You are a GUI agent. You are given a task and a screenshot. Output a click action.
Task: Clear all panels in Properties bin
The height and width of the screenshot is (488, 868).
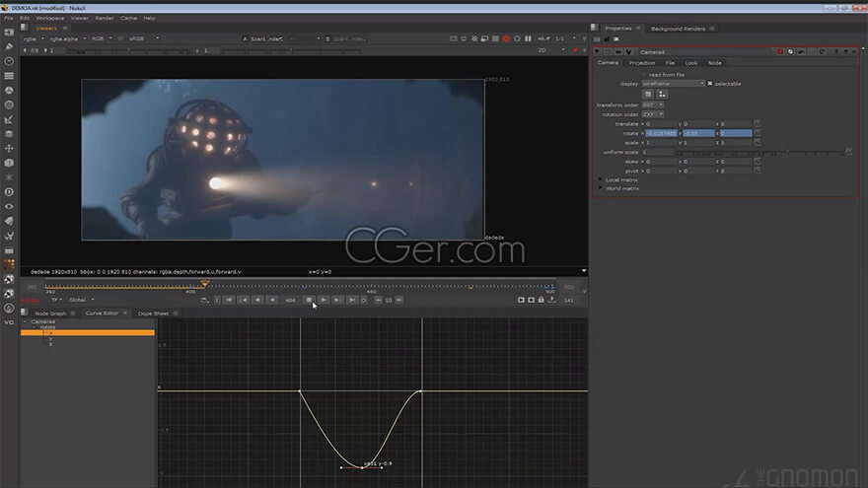[616, 39]
